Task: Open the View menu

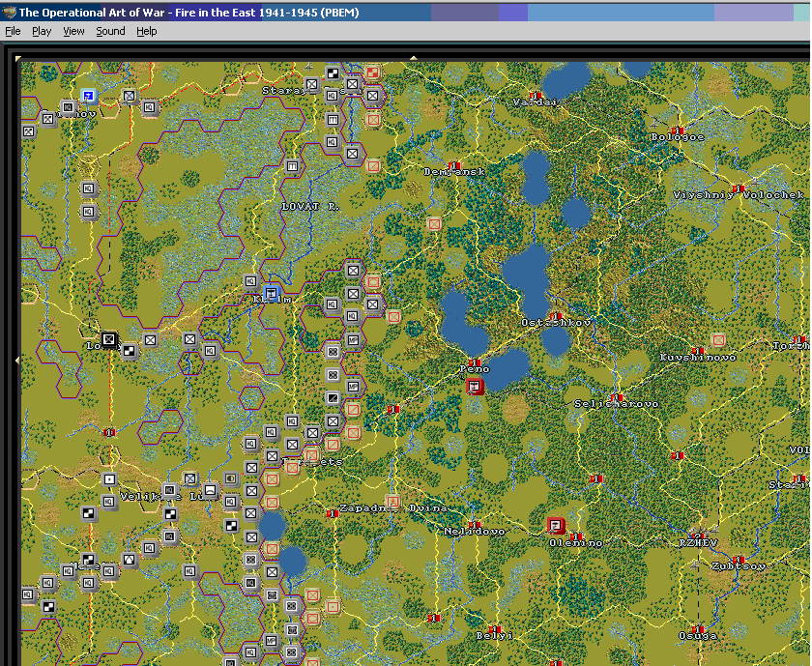Action: 73,31
